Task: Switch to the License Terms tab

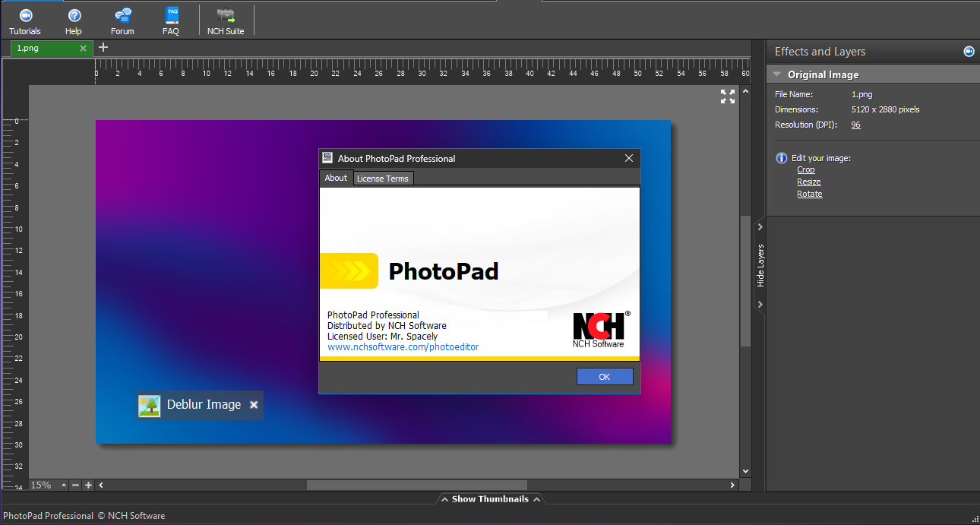Action: (383, 179)
